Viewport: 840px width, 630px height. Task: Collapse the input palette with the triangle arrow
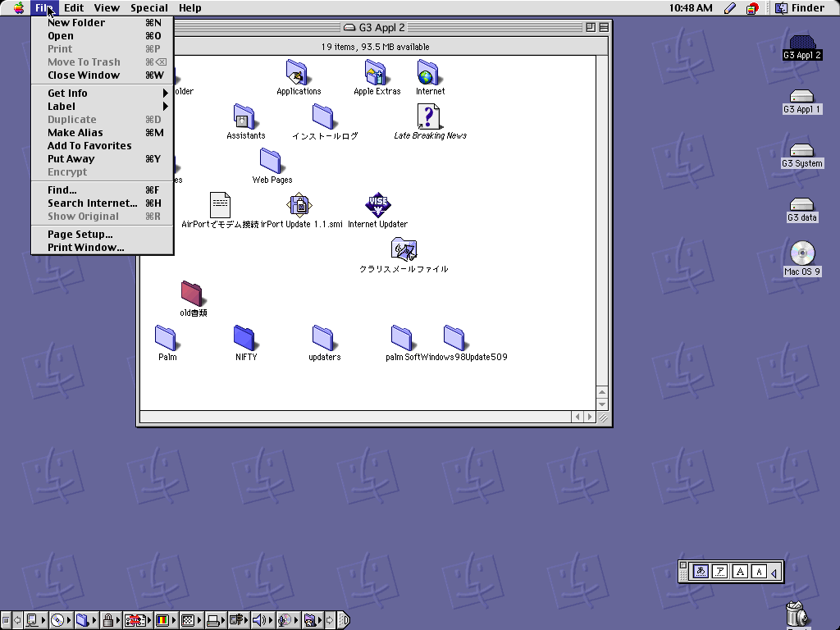click(x=774, y=572)
